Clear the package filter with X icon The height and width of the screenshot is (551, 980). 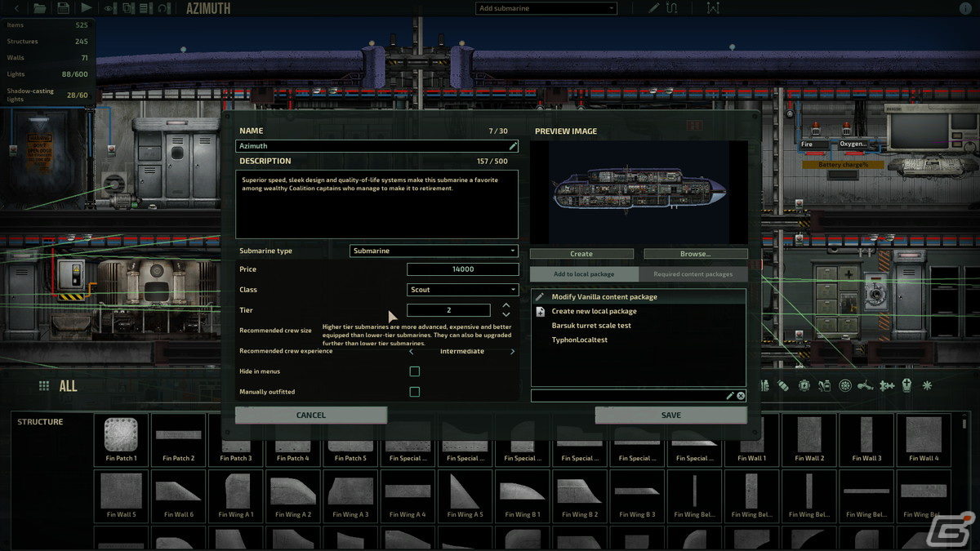(x=741, y=396)
